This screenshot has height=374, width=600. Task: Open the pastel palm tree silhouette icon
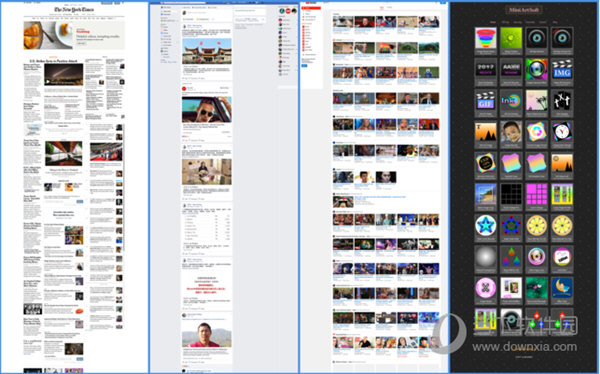536,101
